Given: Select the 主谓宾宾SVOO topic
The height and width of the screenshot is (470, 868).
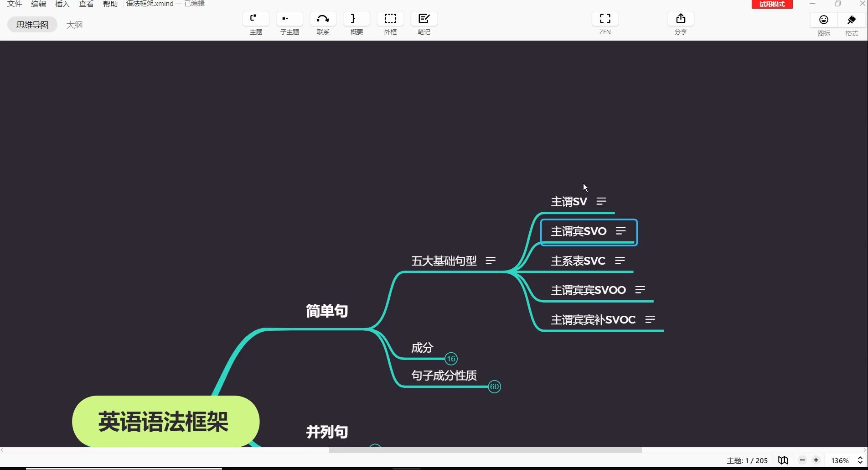Looking at the screenshot, I should click(588, 290).
